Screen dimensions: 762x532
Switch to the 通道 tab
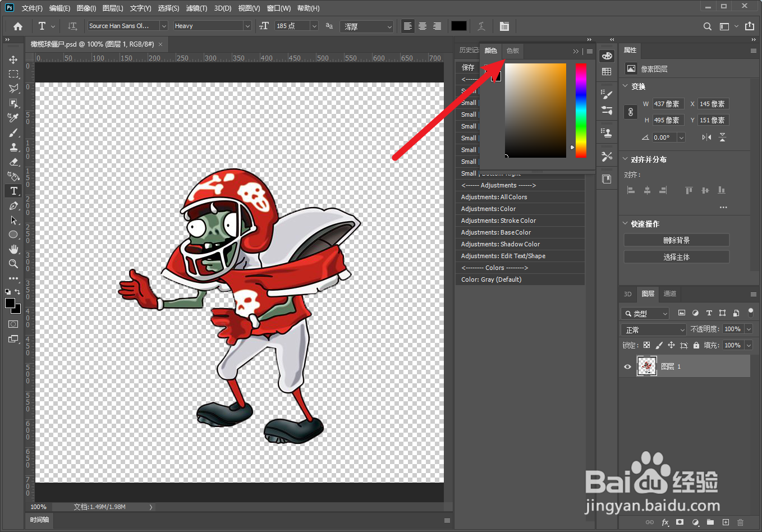pos(669,293)
